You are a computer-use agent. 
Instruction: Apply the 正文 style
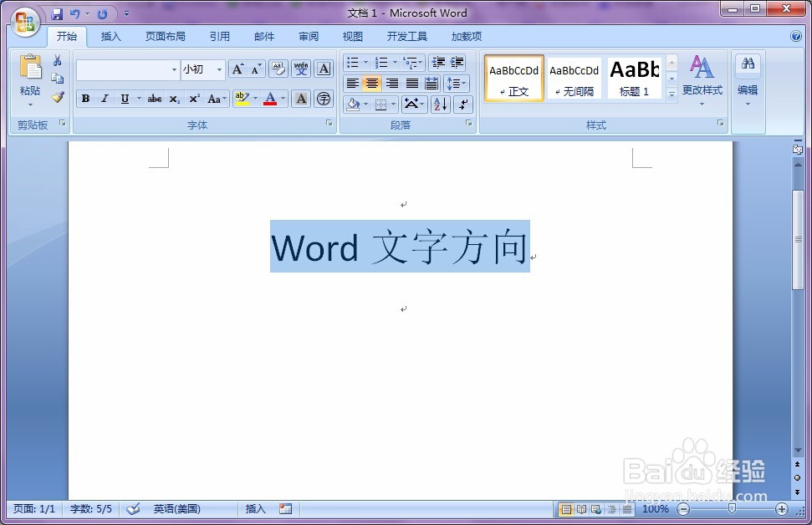pyautogui.click(x=514, y=79)
